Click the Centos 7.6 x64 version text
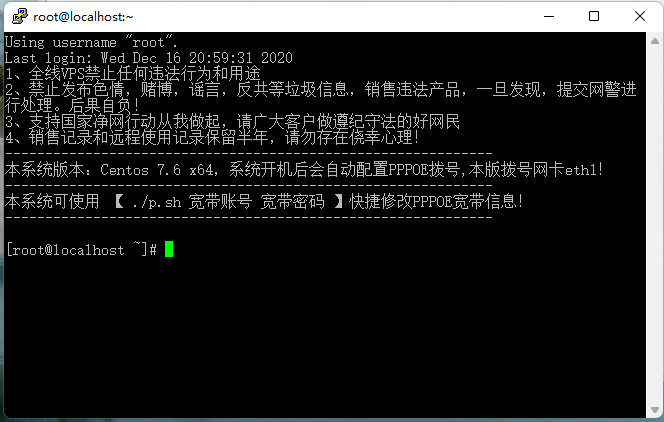Screen dimensions: 664x422 click(x=157, y=170)
